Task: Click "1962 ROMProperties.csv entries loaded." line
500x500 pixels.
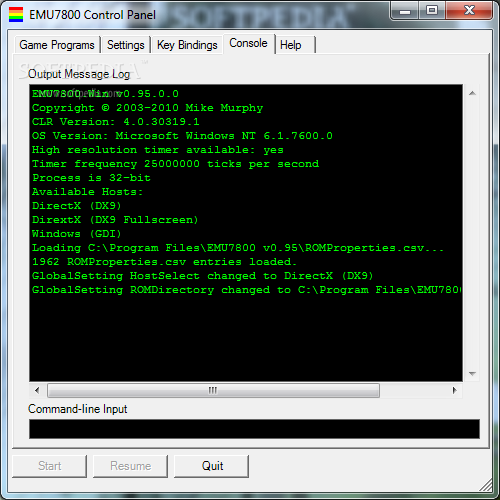Action: click(164, 262)
